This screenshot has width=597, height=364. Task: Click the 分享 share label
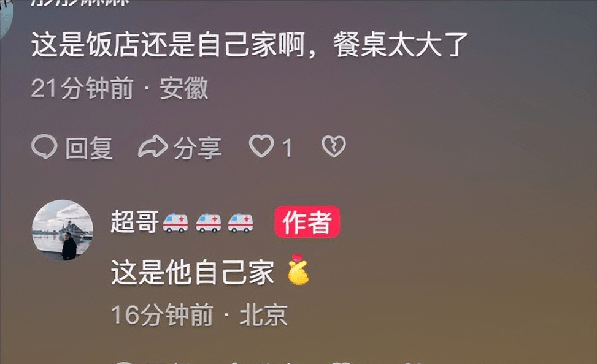(198, 148)
